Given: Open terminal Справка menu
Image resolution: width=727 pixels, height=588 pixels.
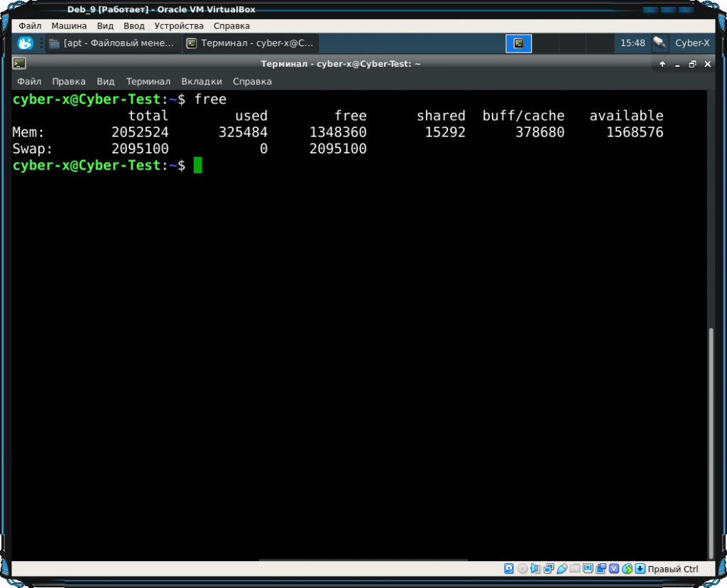Looking at the screenshot, I should [x=252, y=82].
